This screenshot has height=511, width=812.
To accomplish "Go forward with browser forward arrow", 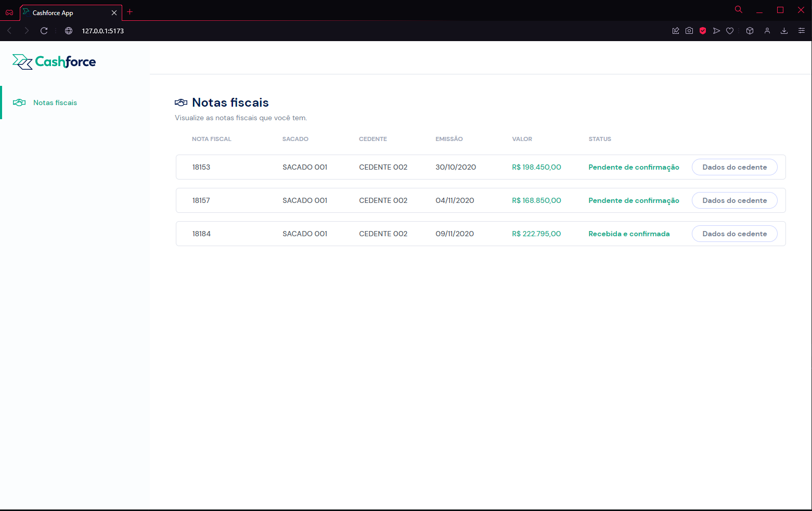I will click(27, 31).
